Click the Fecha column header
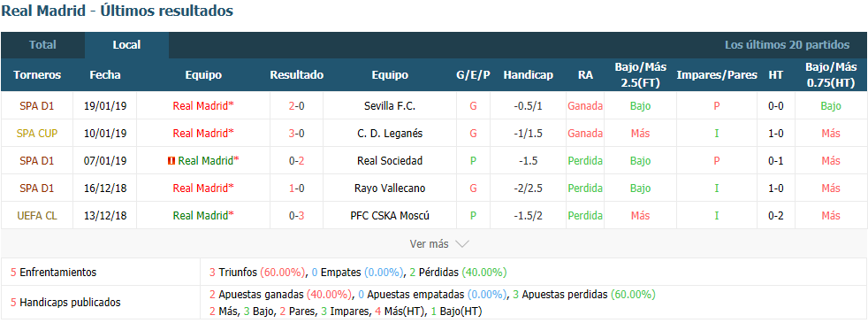Screen dimensions: 868x323 pyautogui.click(x=105, y=75)
